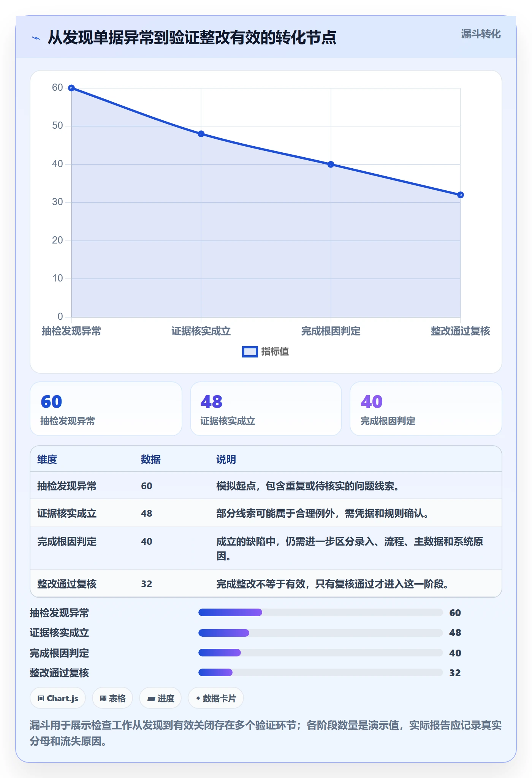
Task: Click the y-axis value 30
Action: [x=57, y=202]
